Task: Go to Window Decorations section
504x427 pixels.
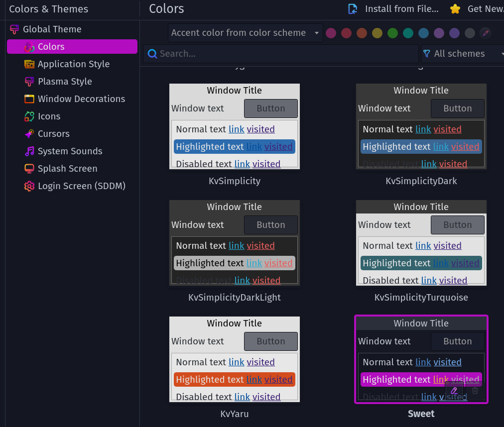Action: point(81,99)
